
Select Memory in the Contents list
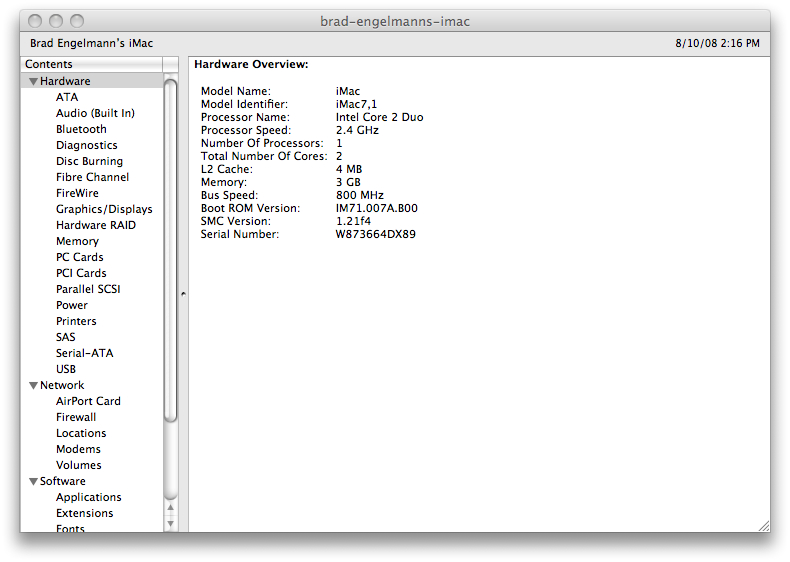tap(77, 241)
